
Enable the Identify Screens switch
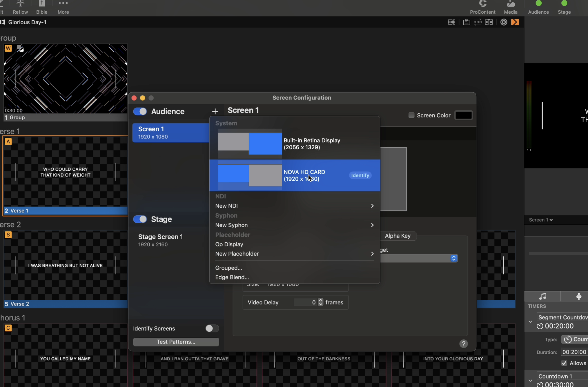[x=212, y=328]
